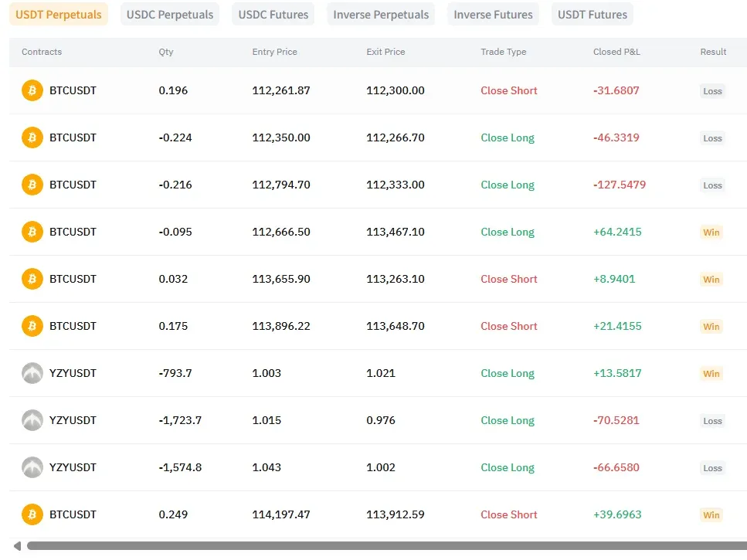
Task: Click Bitcoin icon in the 0.032 qty row
Action: tap(32, 279)
